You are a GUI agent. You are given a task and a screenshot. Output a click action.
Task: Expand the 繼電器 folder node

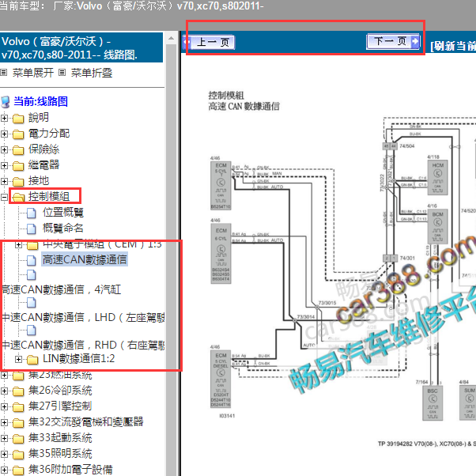4,165
